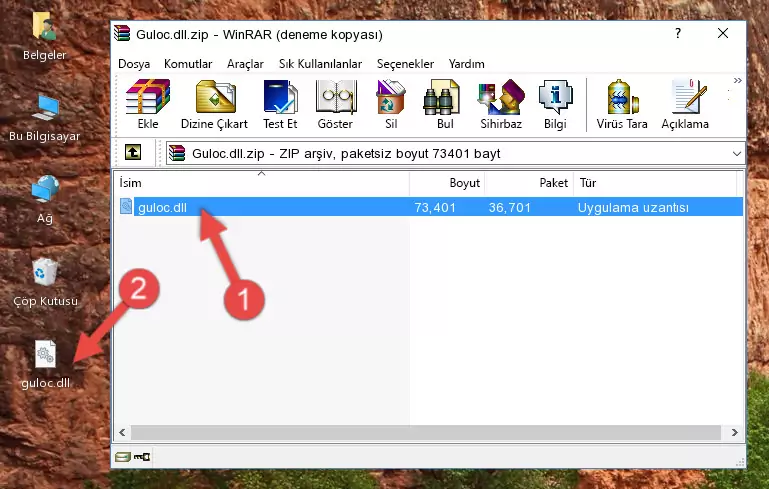Image resolution: width=769 pixels, height=489 pixels.
Task: Click the help question mark button
Action: (678, 34)
